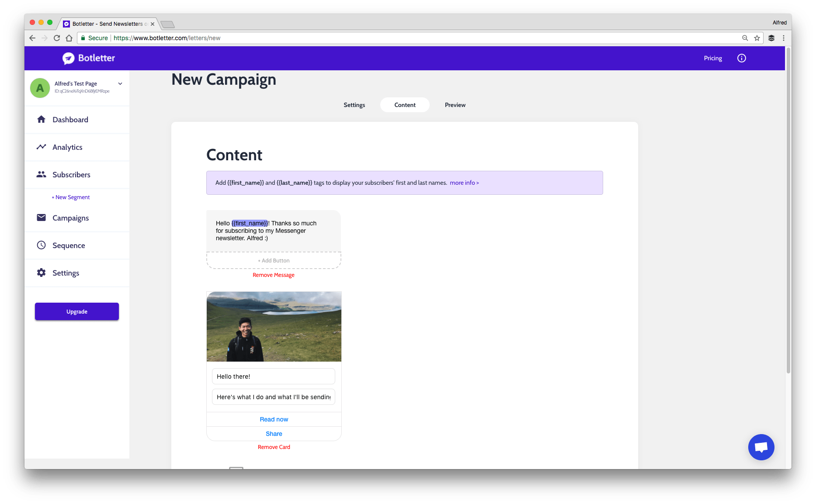Click the hiking photo thumbnail on the card
The height and width of the screenshot is (504, 816).
click(x=274, y=326)
